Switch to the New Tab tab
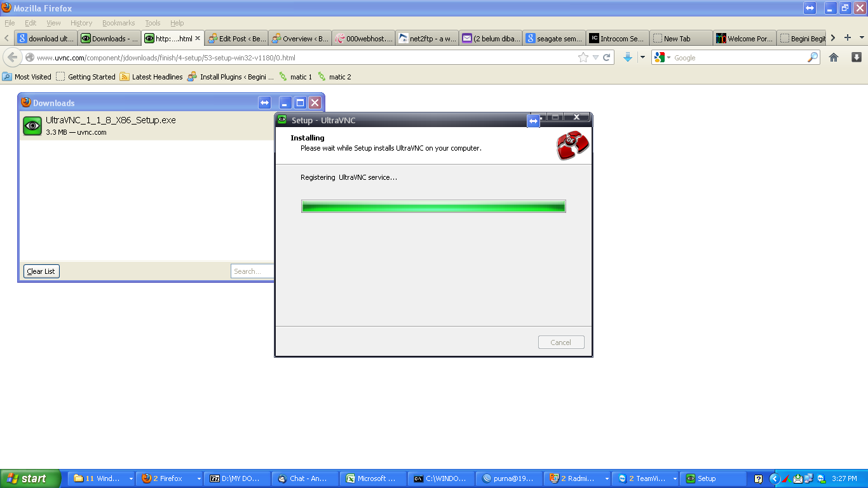 [682, 38]
